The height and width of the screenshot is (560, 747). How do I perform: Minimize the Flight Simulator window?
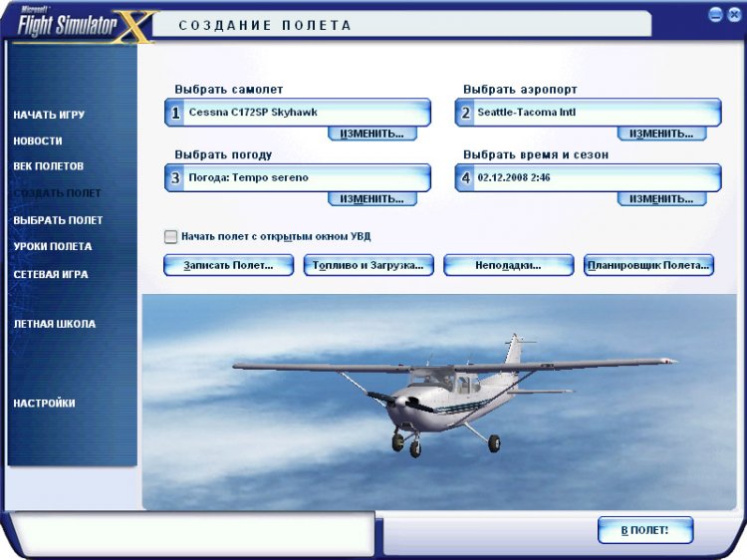pyautogui.click(x=715, y=15)
